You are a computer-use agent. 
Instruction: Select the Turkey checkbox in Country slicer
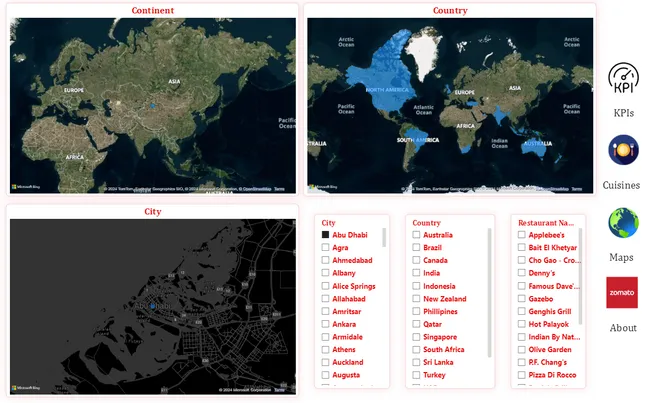[416, 375]
